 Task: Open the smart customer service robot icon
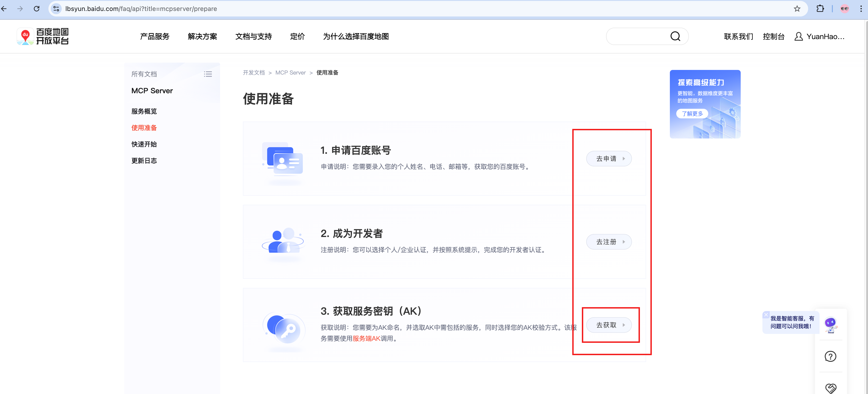[x=830, y=325]
